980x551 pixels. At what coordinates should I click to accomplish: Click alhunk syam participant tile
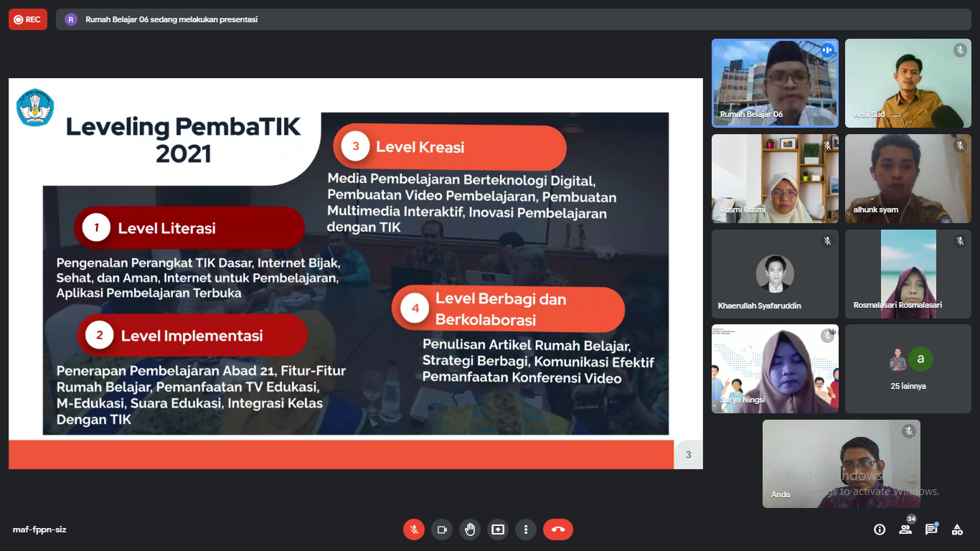(908, 178)
